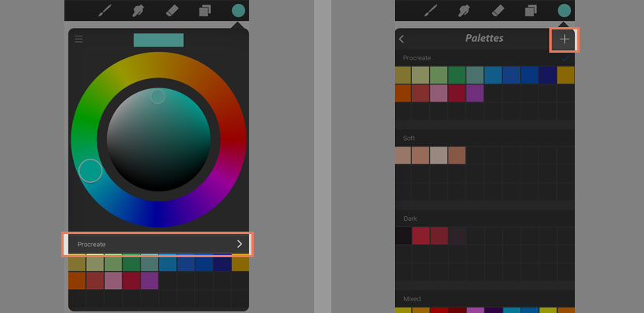Click the inner saturation brightness disc

158,139
